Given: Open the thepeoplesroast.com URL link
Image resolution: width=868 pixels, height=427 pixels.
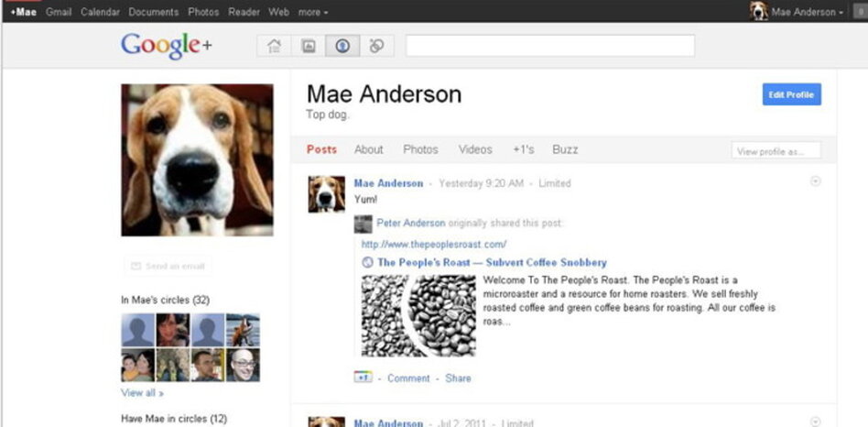Looking at the screenshot, I should pyautogui.click(x=434, y=245).
